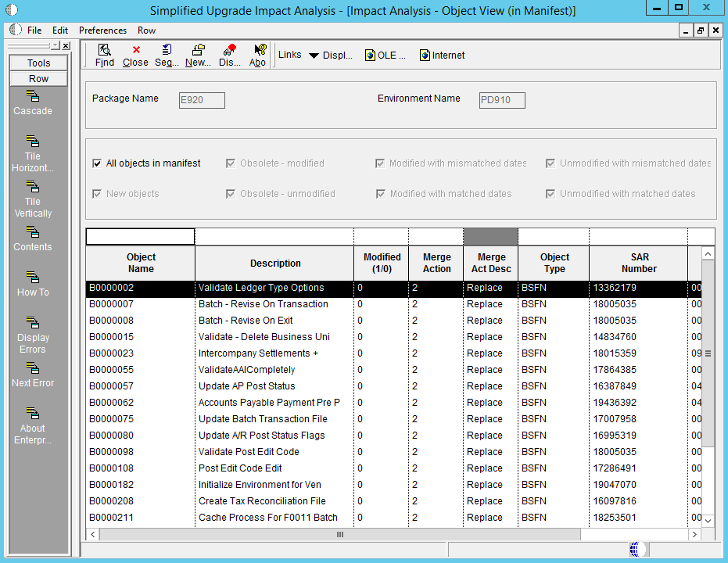This screenshot has width=728, height=563.
Task: Open the Internet toolbar icon
Action: 442,56
